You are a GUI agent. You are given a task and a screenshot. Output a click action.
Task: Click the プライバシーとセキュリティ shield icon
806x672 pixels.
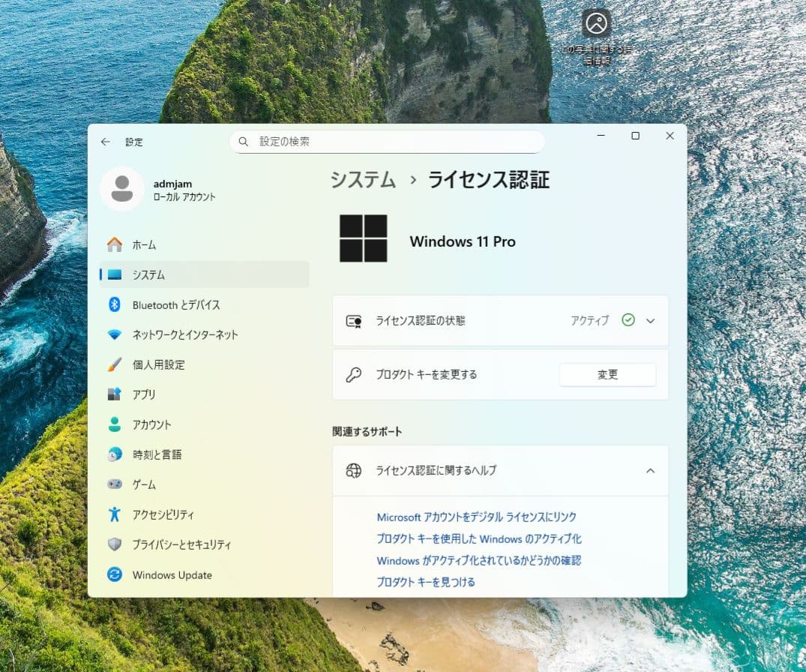pyautogui.click(x=115, y=544)
